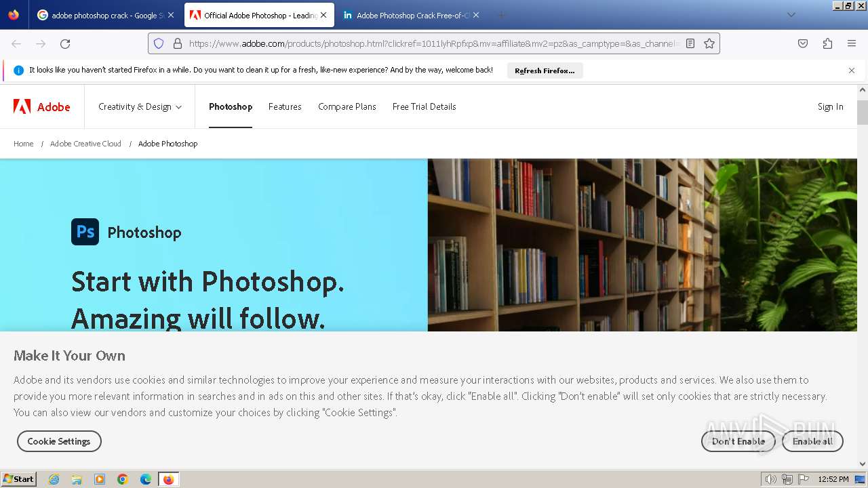Dismiss the Firefox refresh notification bar

point(852,70)
